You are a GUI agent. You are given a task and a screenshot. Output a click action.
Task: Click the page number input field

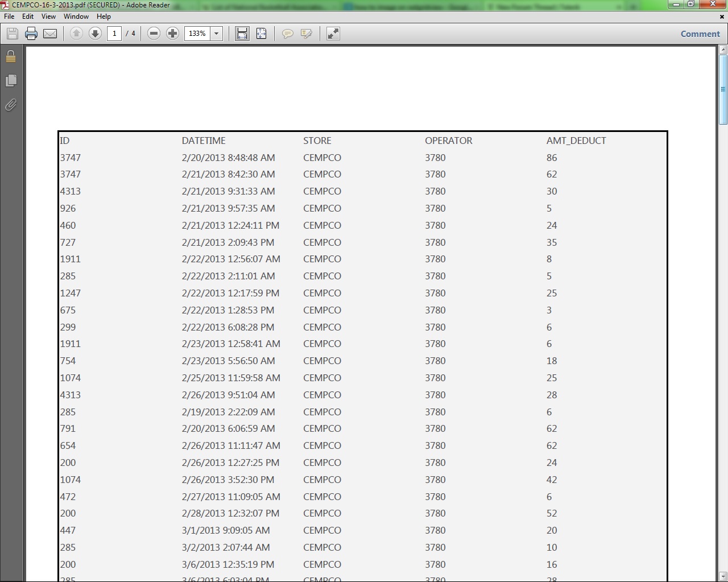click(x=114, y=34)
